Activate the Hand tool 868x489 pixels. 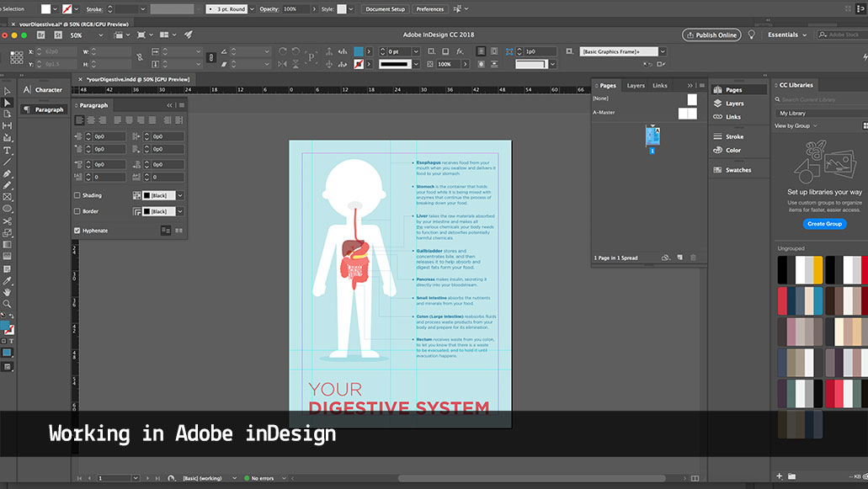tap(8, 292)
